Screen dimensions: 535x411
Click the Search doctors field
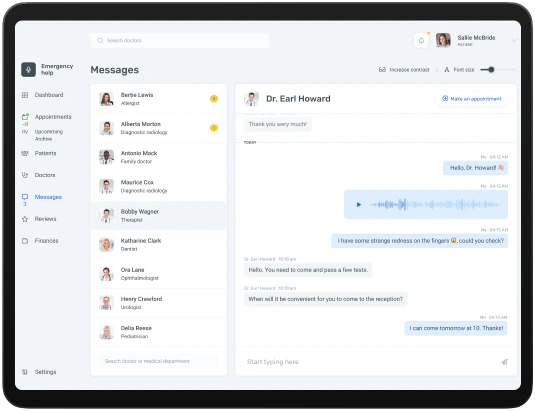click(x=180, y=41)
